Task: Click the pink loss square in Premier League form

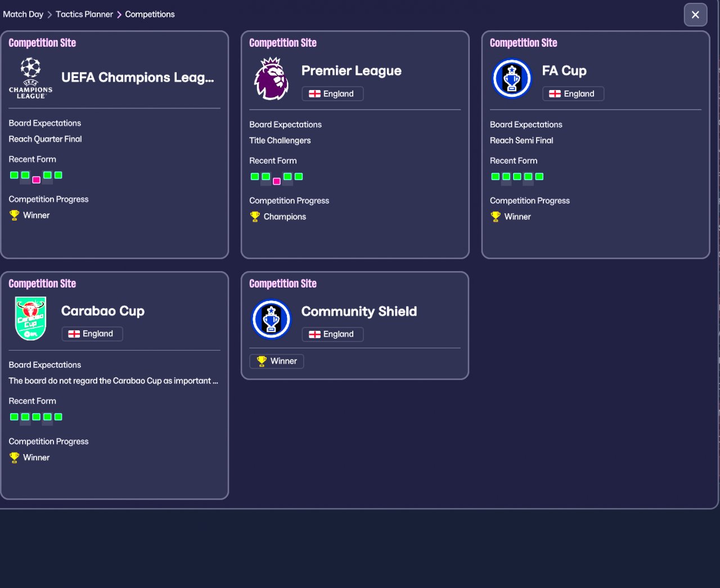Action: pos(277,181)
